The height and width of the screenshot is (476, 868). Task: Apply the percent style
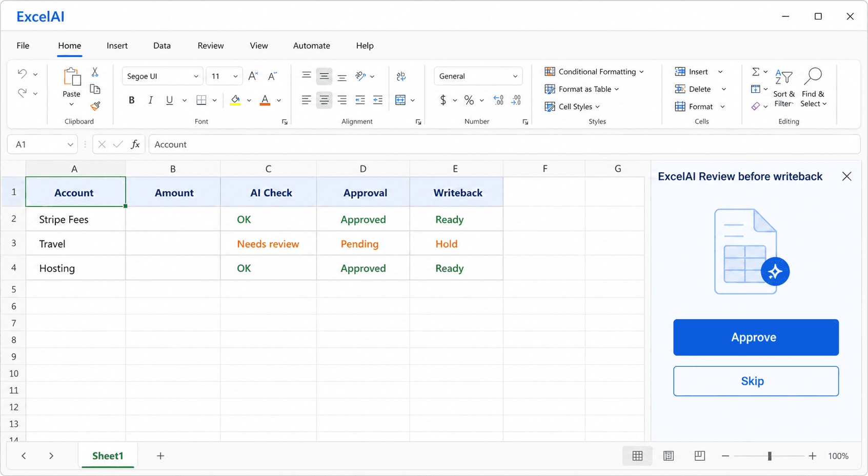click(x=469, y=100)
